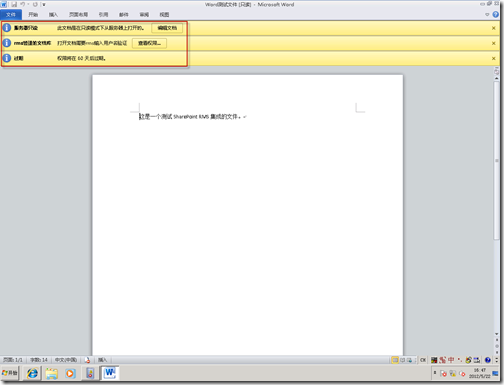
Task: Open the 引用 References tab
Action: click(103, 15)
